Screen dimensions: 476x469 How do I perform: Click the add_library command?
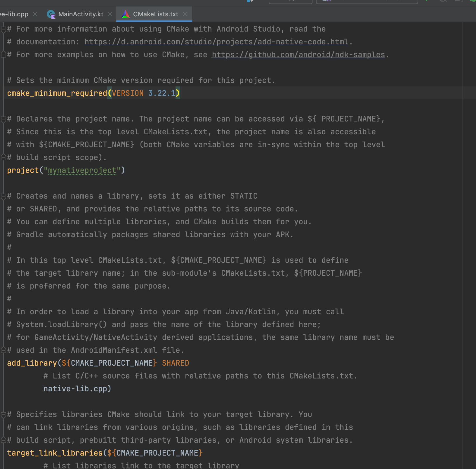(32, 363)
